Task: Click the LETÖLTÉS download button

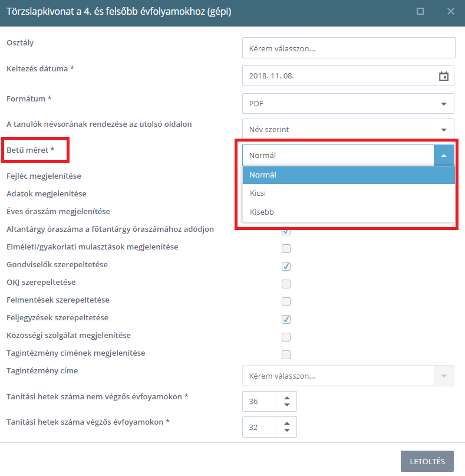Action: coord(427,461)
